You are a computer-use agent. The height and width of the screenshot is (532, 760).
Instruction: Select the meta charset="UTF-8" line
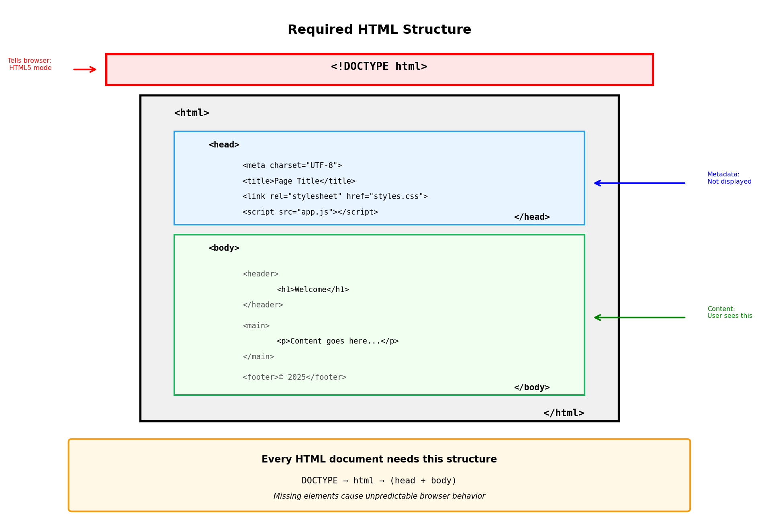292,166
